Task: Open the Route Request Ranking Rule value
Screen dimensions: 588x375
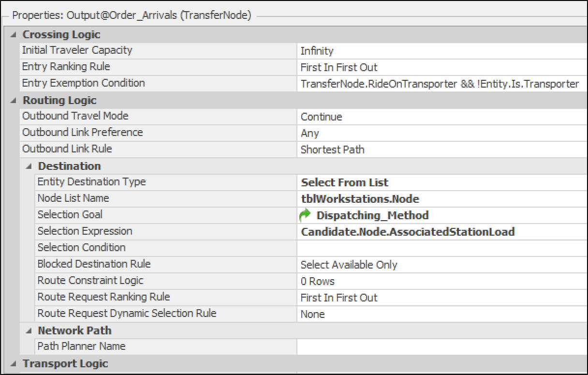Action: tap(442, 298)
